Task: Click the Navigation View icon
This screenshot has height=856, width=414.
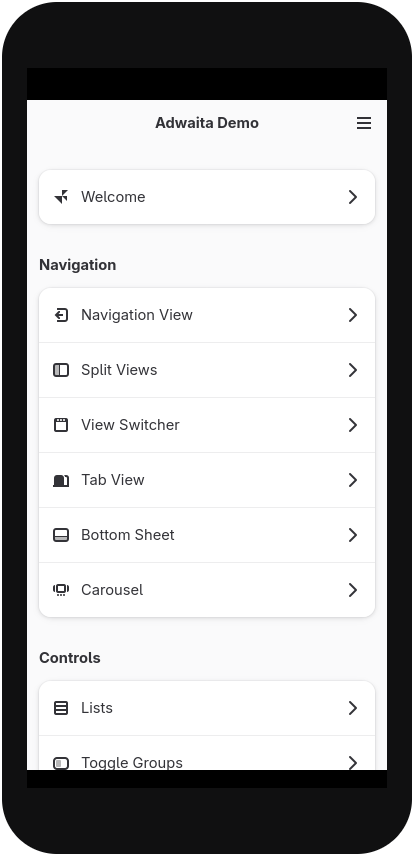Action: [x=61, y=315]
